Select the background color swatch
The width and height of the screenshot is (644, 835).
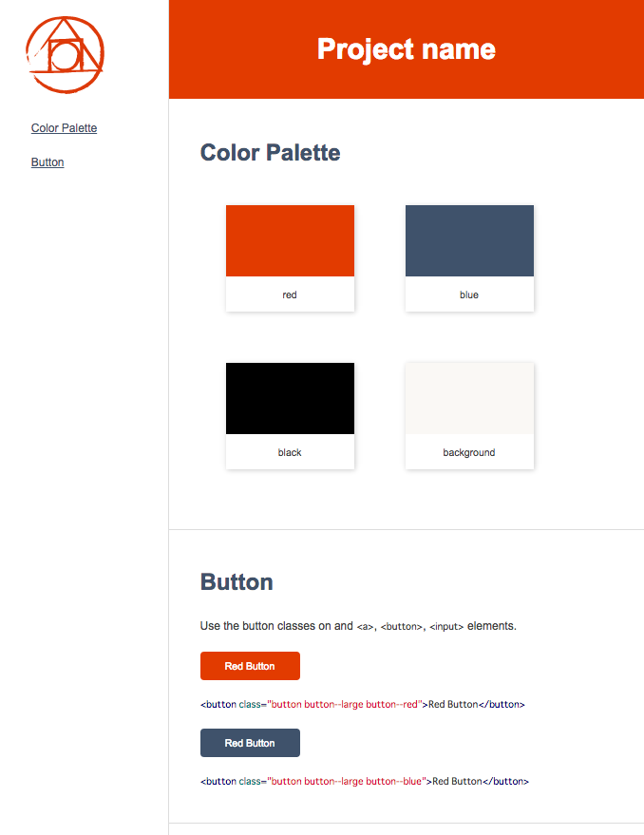pyautogui.click(x=469, y=398)
